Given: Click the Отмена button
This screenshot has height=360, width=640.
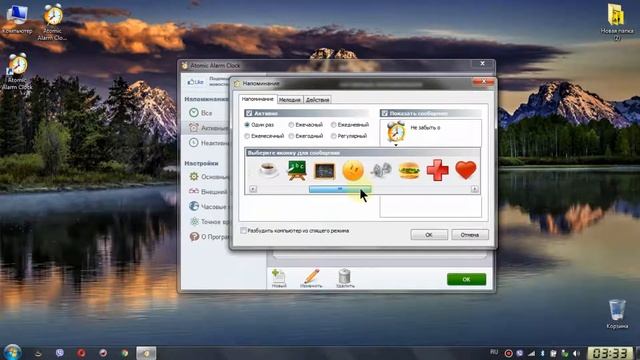Looking at the screenshot, I should [470, 235].
